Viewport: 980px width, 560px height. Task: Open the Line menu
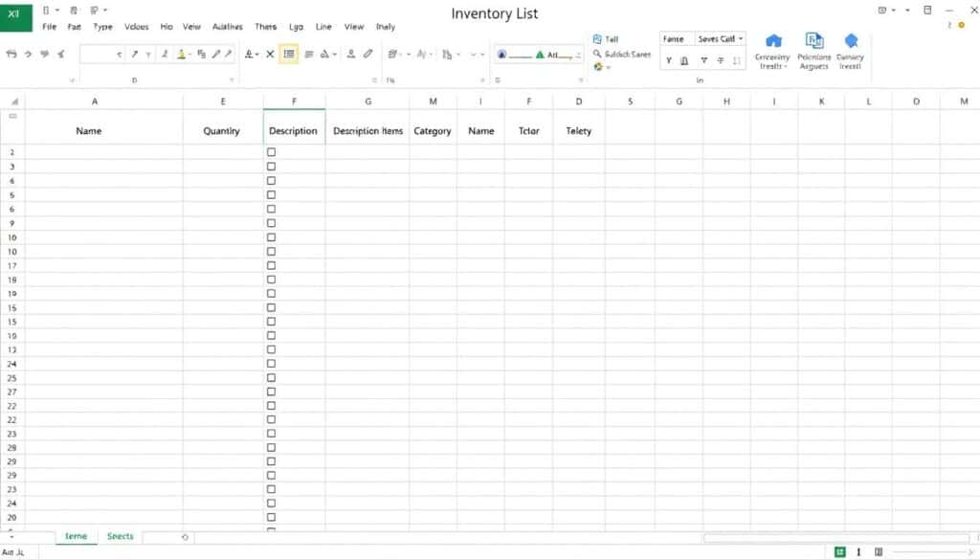(x=323, y=26)
